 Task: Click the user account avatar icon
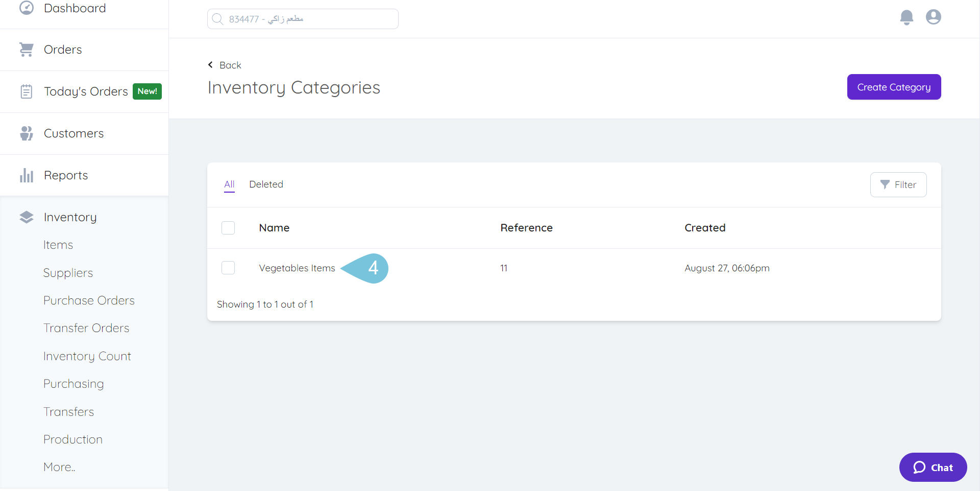[934, 17]
